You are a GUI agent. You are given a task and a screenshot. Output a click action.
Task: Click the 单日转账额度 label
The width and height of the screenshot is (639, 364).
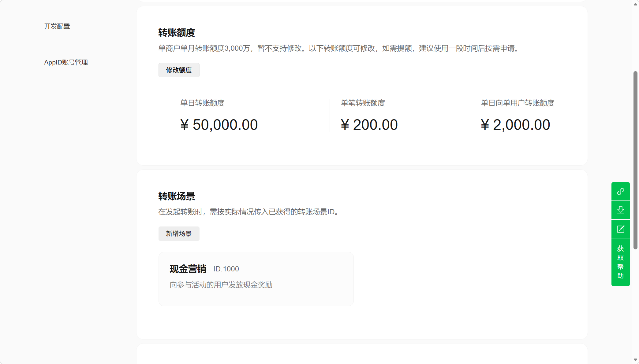(x=202, y=103)
